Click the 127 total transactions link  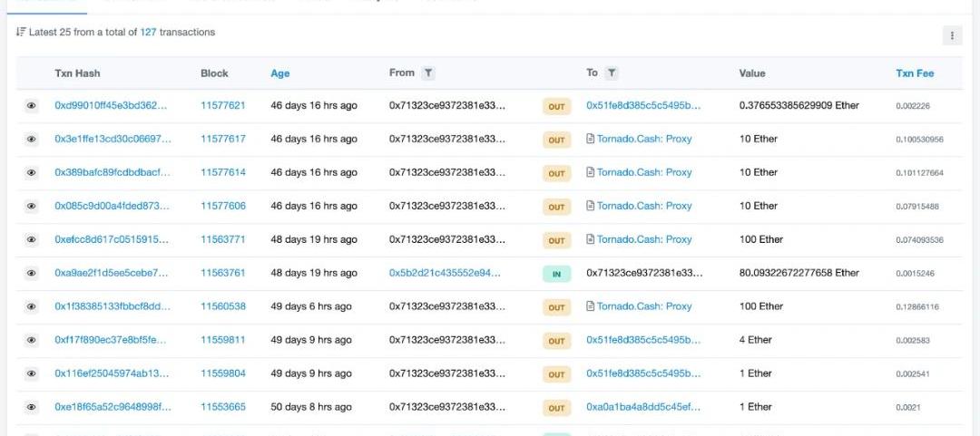click(149, 33)
